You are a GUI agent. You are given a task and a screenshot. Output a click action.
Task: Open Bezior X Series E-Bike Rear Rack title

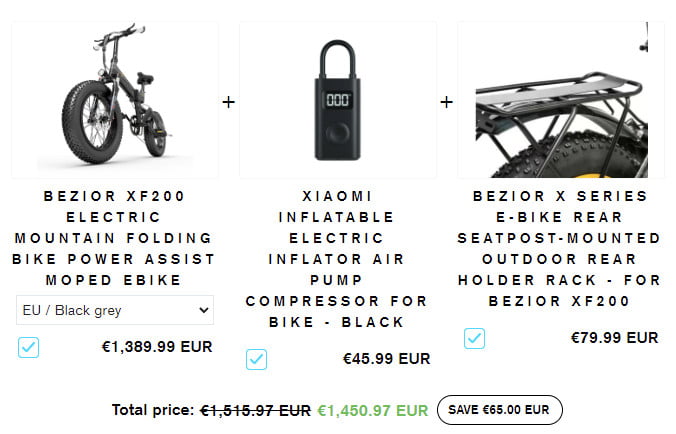(x=559, y=248)
